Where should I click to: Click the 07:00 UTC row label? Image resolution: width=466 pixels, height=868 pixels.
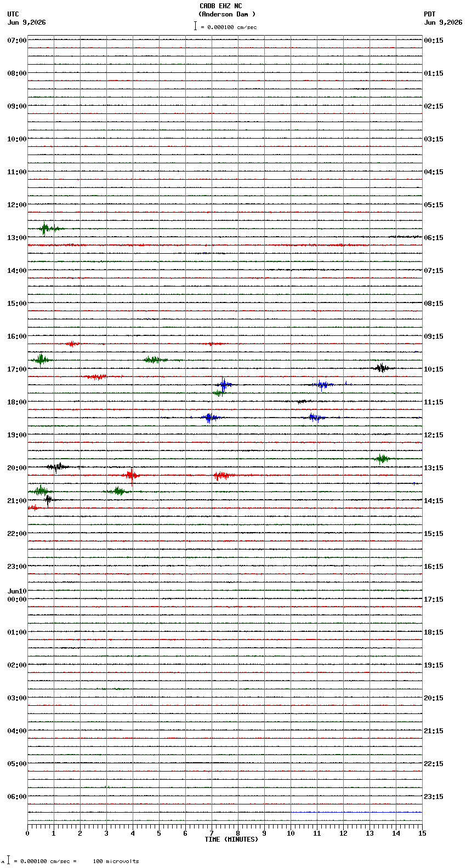point(17,41)
